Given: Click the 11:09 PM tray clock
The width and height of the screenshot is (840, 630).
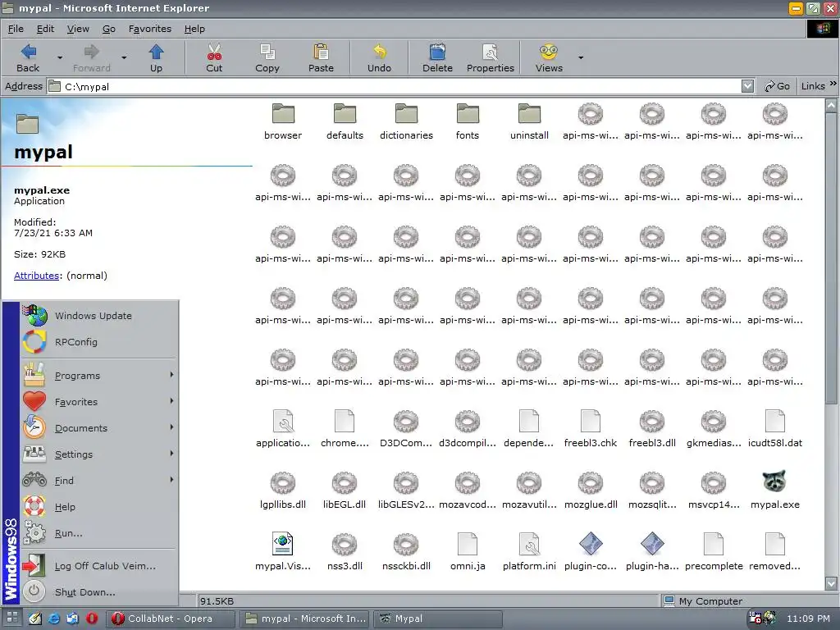Looking at the screenshot, I should (808, 619).
